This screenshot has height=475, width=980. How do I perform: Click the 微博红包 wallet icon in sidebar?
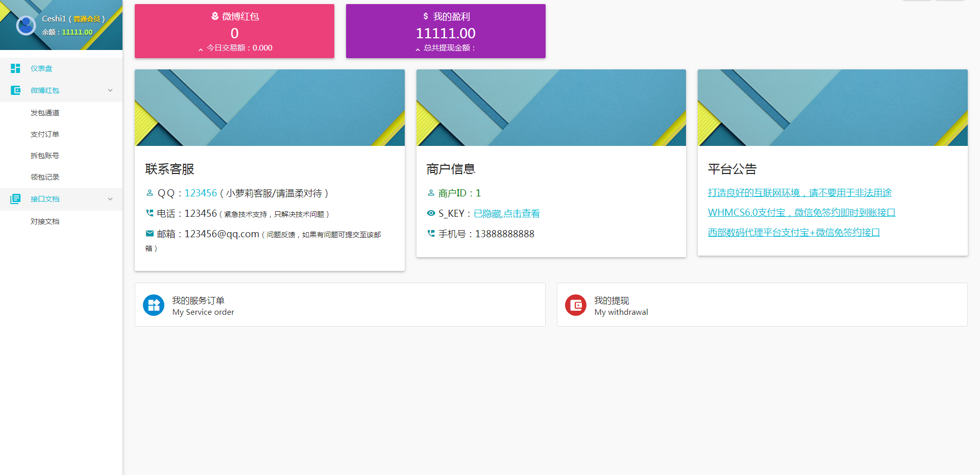[x=15, y=90]
